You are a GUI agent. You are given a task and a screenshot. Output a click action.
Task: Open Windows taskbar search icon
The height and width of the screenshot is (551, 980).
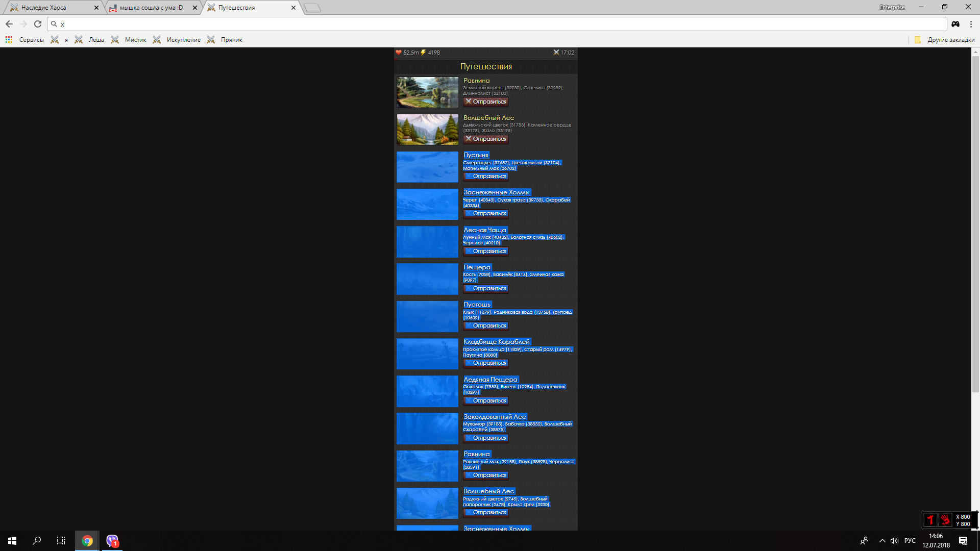[37, 541]
